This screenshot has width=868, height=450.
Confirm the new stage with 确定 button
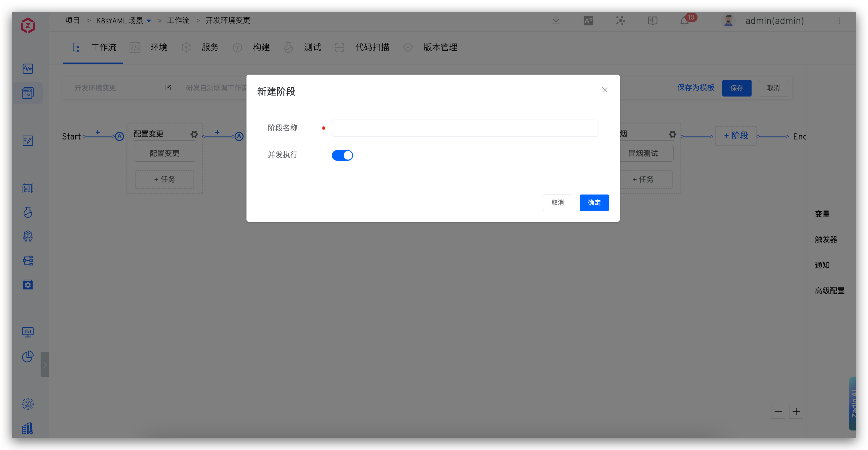click(x=594, y=203)
